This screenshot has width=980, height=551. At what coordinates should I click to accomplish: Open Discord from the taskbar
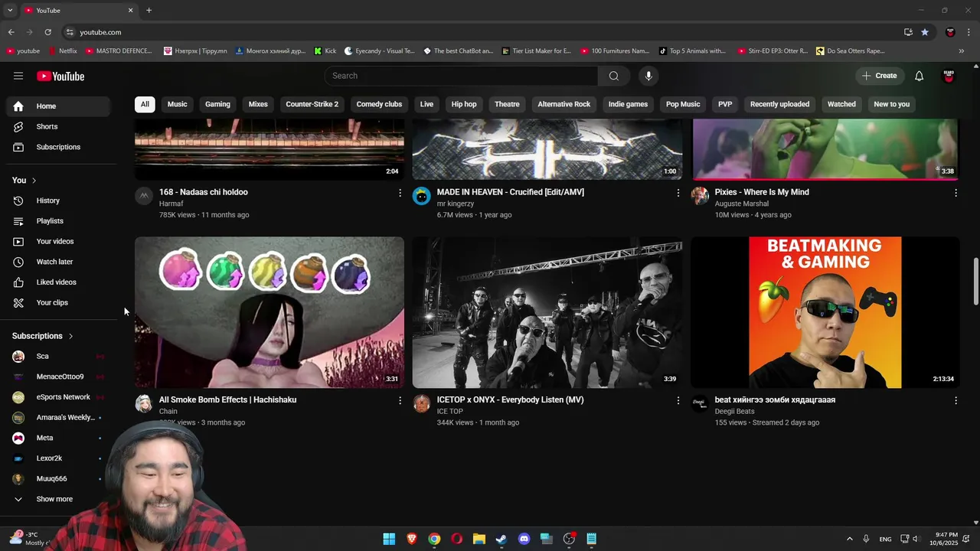pos(524,539)
